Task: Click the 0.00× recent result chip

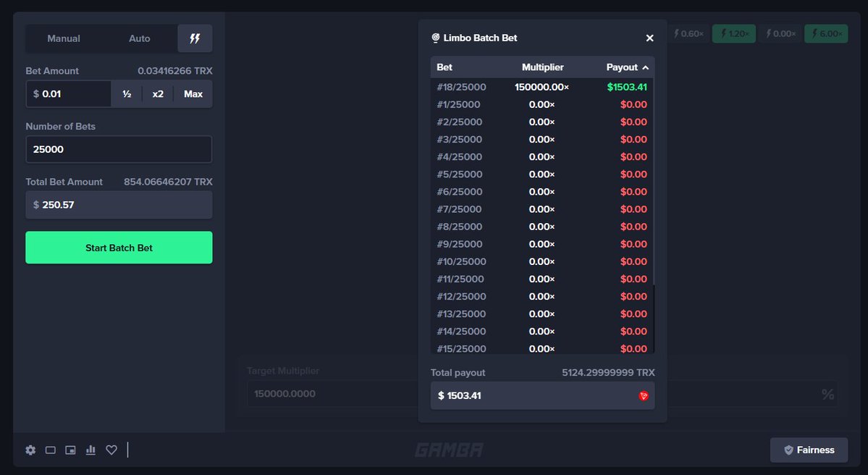Action: pos(780,34)
